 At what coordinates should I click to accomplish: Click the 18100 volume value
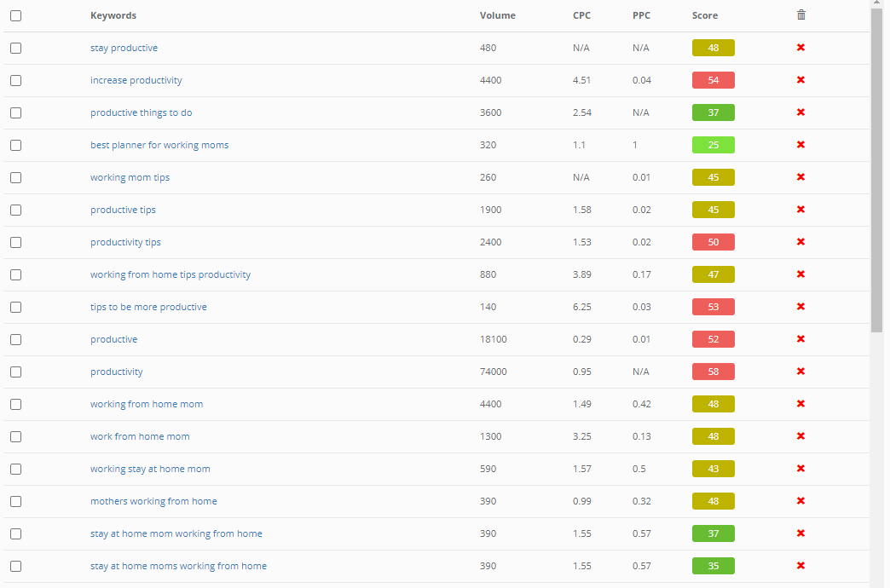coord(494,339)
